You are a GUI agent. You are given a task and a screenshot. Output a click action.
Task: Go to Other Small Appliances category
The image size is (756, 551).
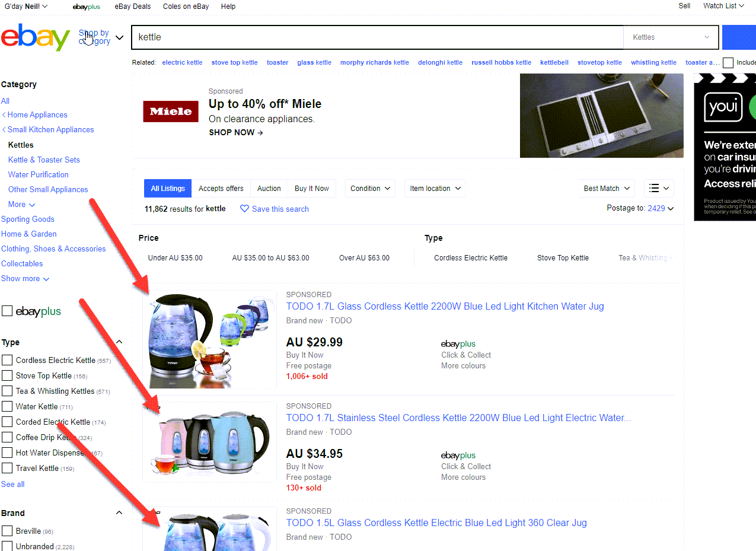click(48, 189)
